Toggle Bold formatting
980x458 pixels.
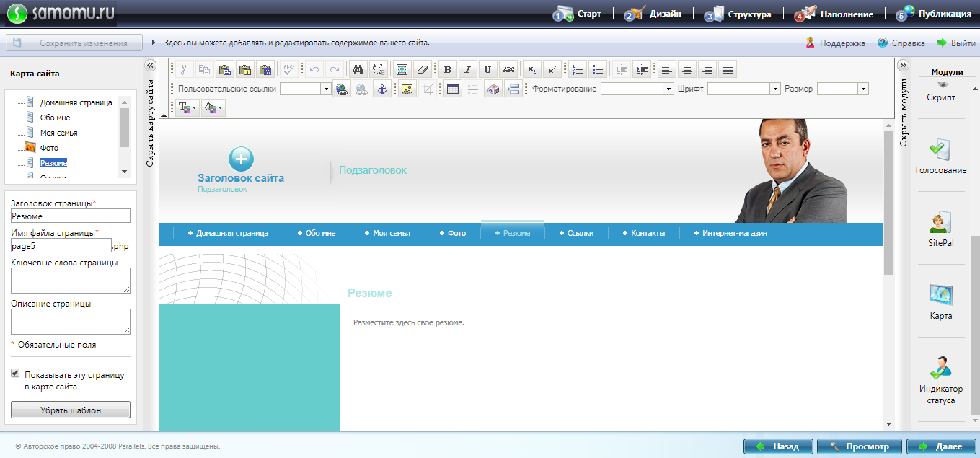tap(448, 70)
